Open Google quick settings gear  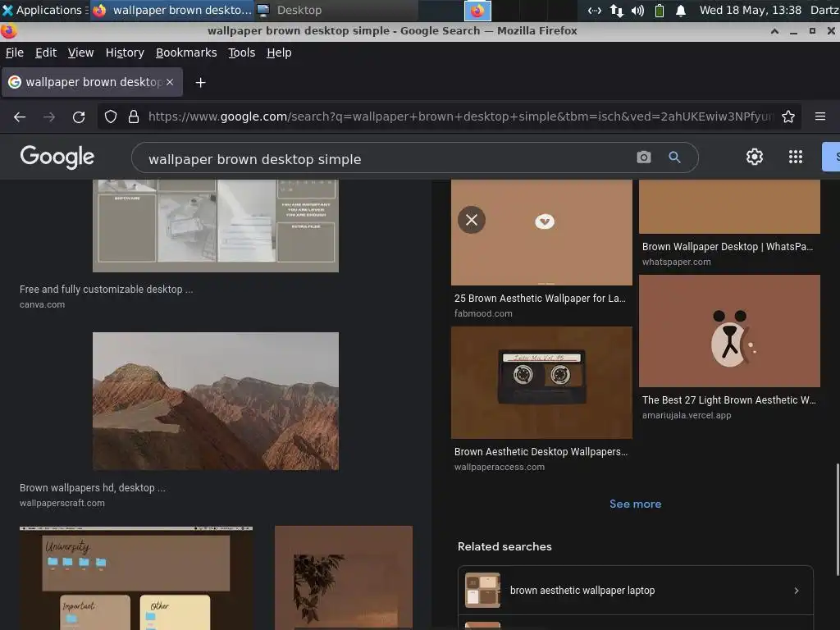tap(755, 157)
